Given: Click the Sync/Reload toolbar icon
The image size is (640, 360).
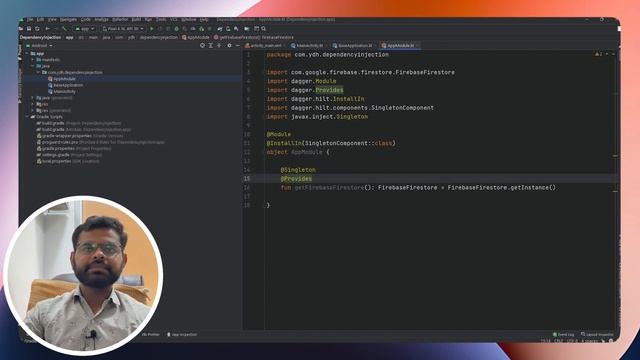Looking at the screenshot, I should (x=37, y=29).
